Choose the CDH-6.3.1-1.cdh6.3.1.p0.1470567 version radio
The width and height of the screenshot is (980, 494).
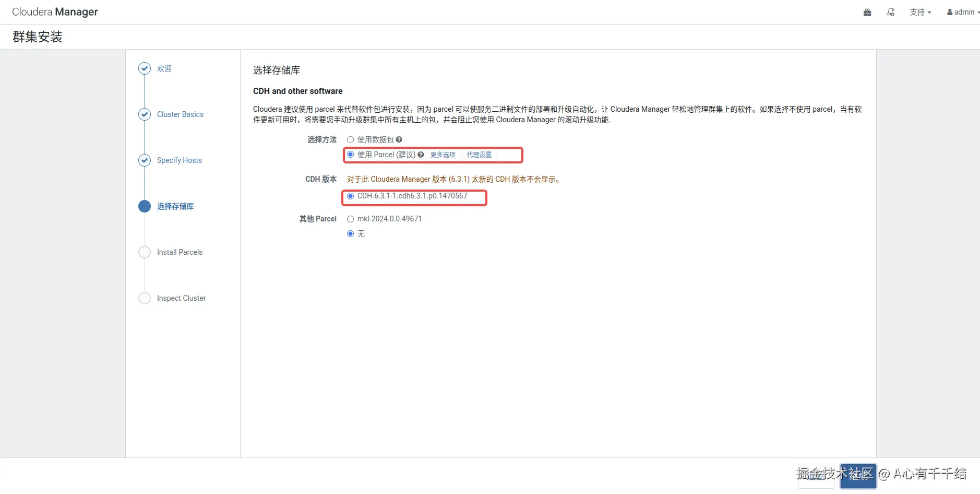coord(351,196)
